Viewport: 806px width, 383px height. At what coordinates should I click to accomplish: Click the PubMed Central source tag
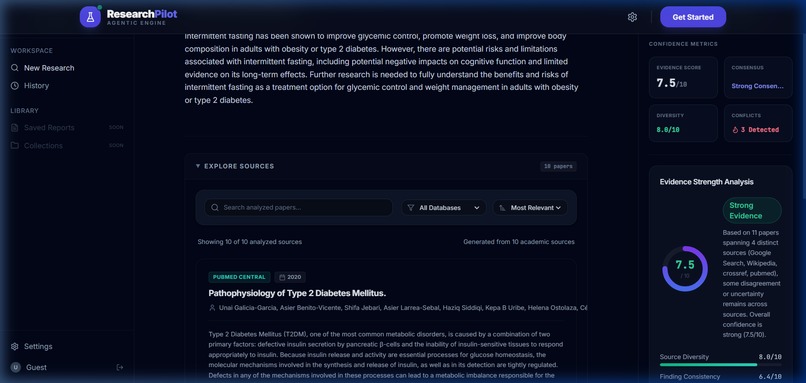239,277
